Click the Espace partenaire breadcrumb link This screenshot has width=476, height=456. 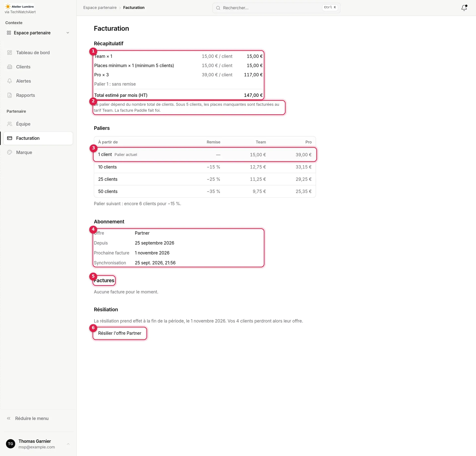point(100,8)
